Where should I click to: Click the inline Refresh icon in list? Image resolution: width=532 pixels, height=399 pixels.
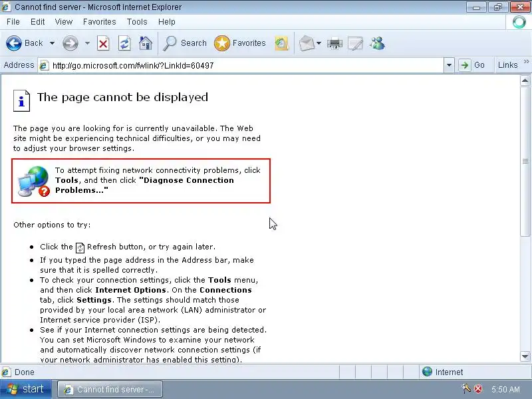pos(80,247)
